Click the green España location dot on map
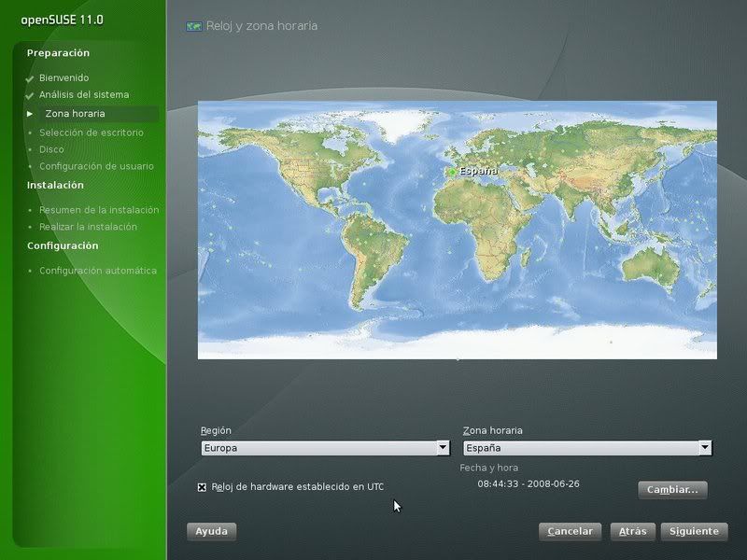The height and width of the screenshot is (560, 747). click(x=452, y=172)
